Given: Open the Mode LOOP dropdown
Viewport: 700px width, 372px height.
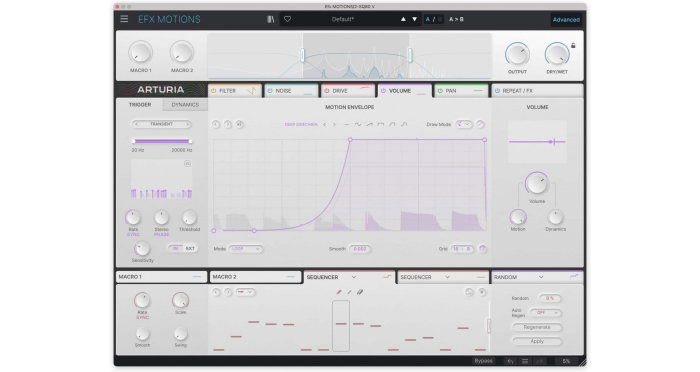Looking at the screenshot, I should click(246, 249).
